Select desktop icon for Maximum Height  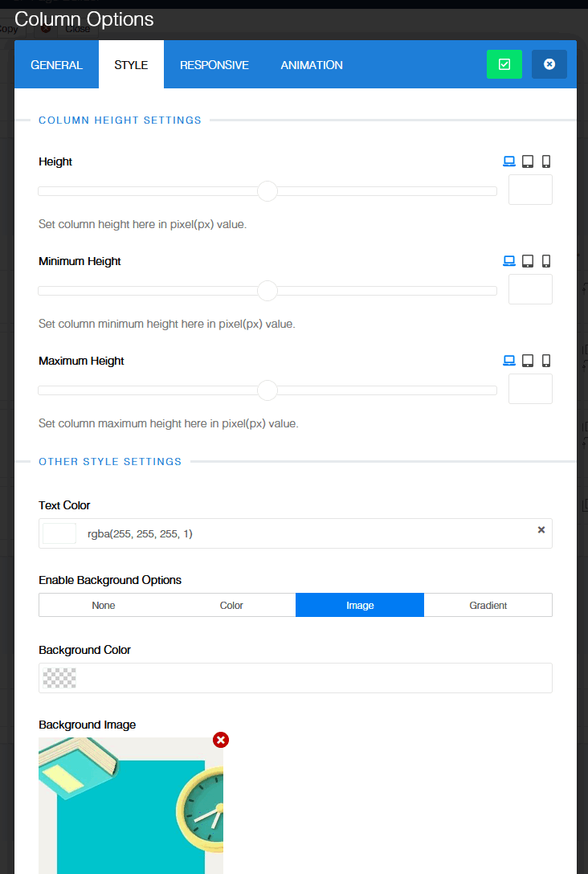click(508, 361)
